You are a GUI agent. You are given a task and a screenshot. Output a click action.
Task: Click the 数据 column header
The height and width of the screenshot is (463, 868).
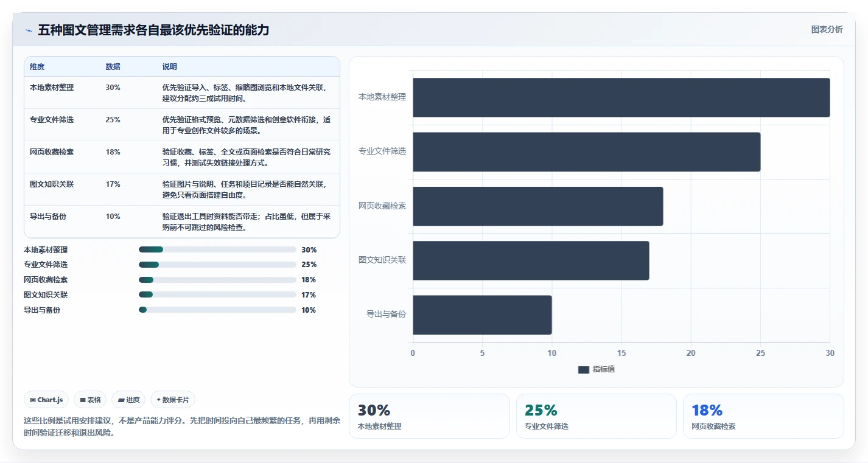pos(113,67)
